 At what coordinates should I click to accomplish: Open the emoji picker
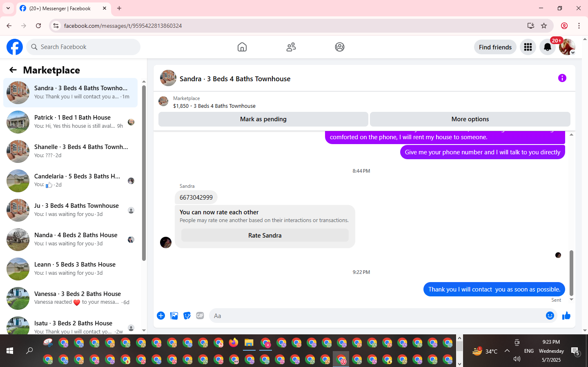click(x=550, y=316)
